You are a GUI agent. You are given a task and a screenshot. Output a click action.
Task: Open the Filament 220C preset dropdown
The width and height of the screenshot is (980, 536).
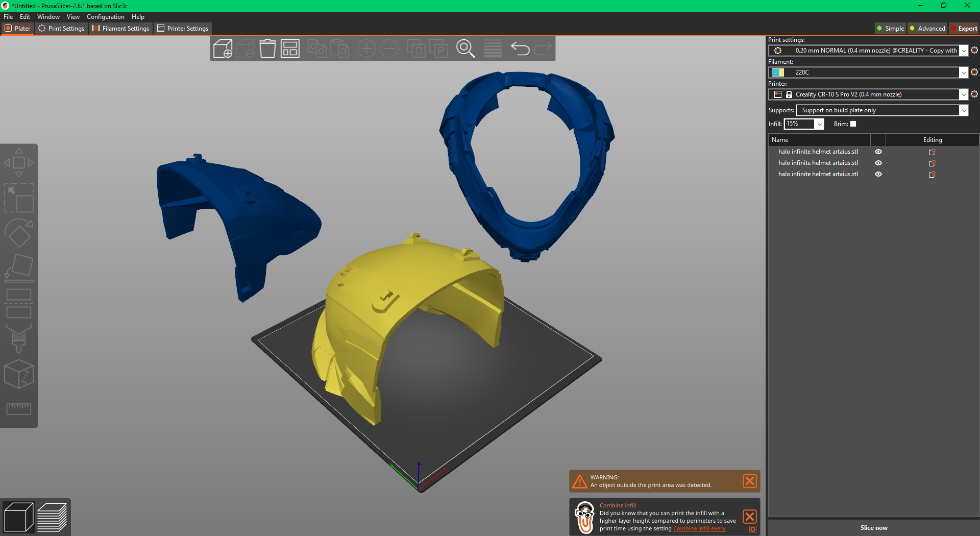[964, 72]
